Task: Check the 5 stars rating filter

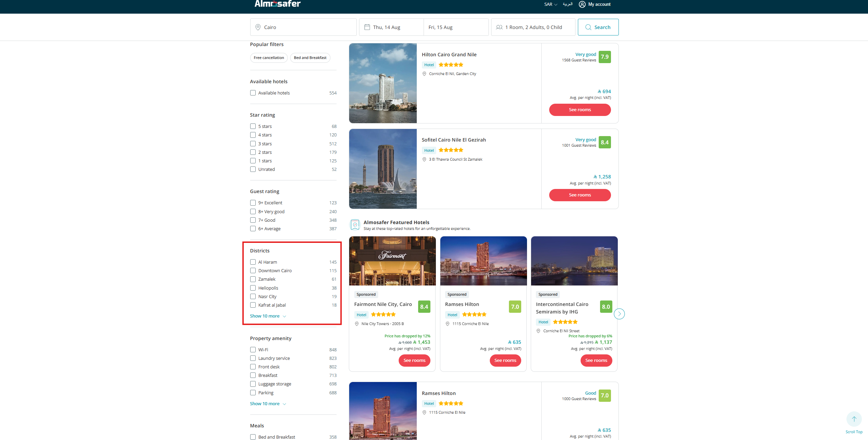Action: point(253,126)
